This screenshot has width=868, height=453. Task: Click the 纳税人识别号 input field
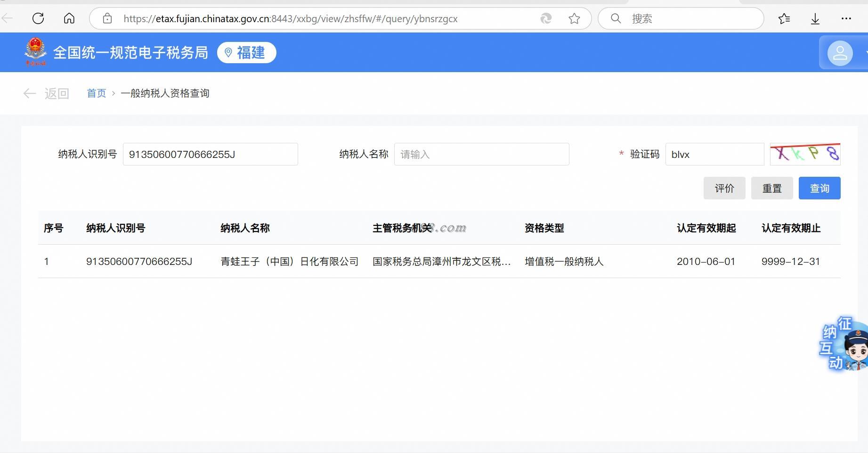(x=210, y=154)
